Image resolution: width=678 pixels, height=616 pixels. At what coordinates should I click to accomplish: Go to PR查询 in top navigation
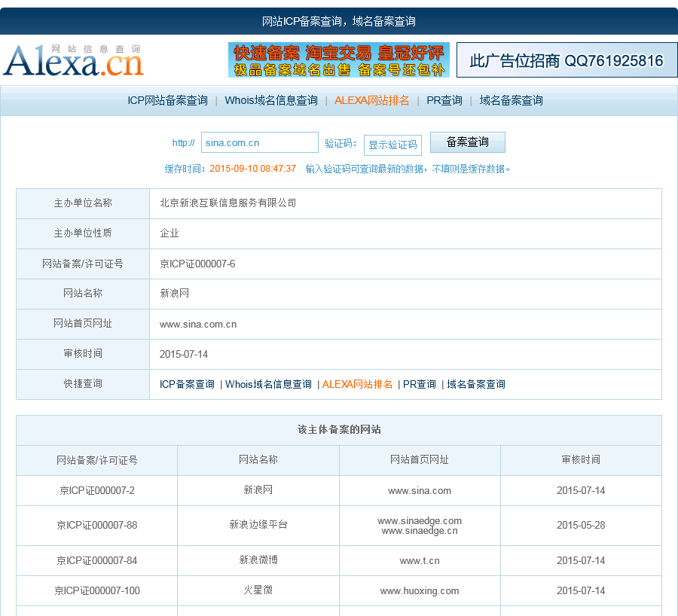444,101
